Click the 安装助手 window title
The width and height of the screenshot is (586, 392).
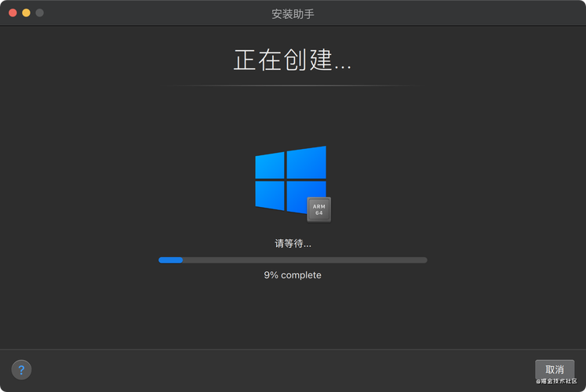click(293, 14)
